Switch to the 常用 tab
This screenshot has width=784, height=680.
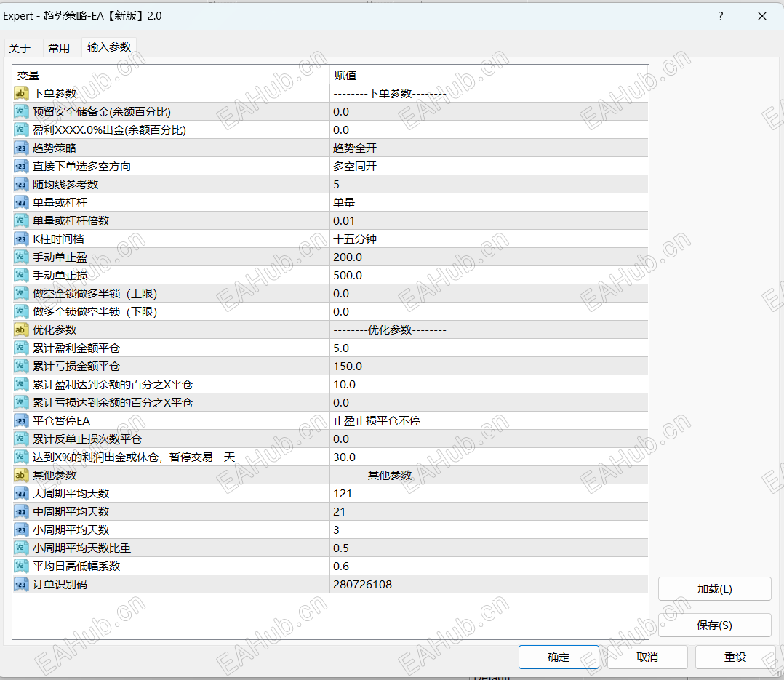tap(61, 47)
